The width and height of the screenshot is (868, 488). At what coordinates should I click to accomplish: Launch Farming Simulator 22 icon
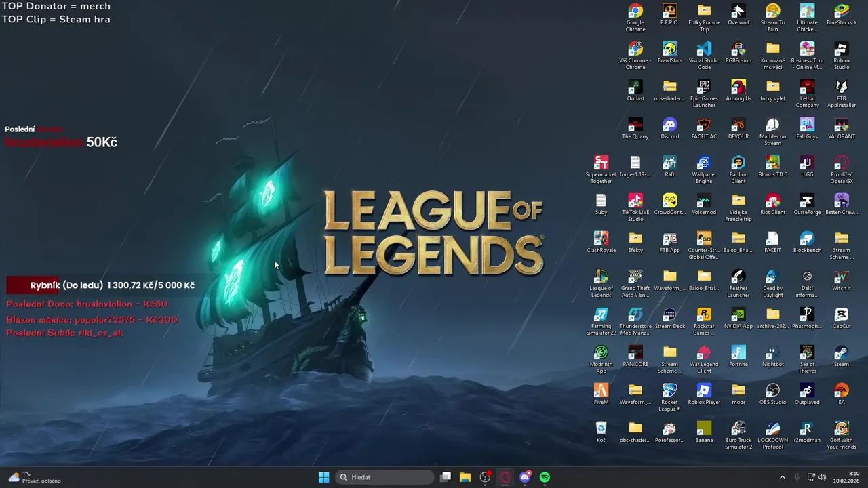tap(601, 321)
